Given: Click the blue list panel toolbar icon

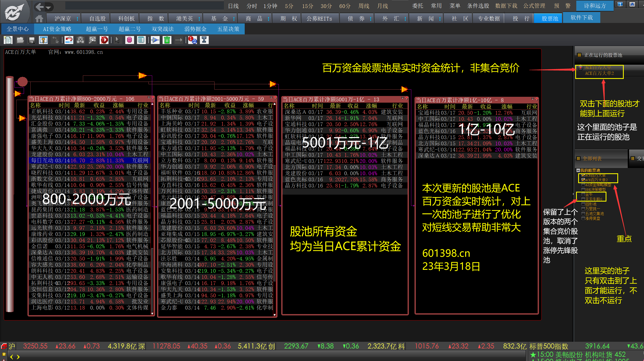Looking at the screenshot, I should [x=141, y=40].
